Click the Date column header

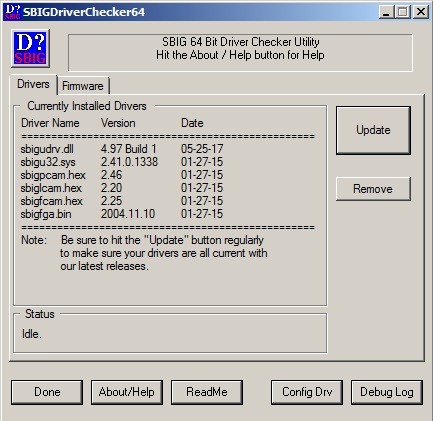coord(192,123)
